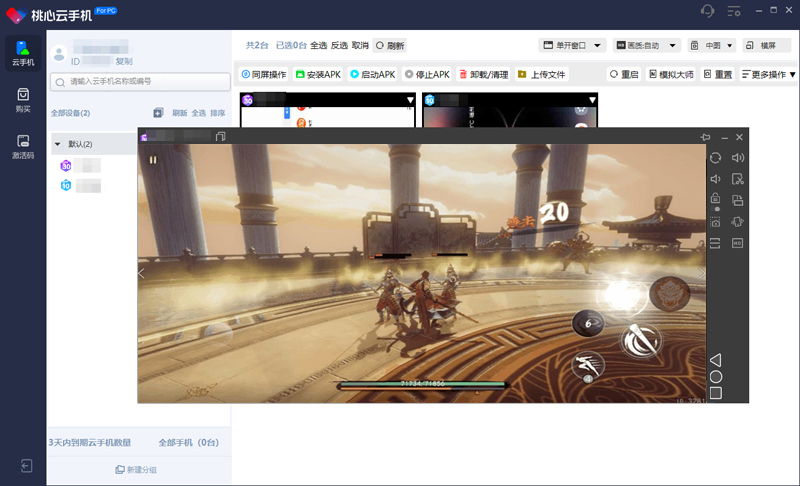Click the shake phone icon
The image size is (800, 486).
click(x=738, y=222)
